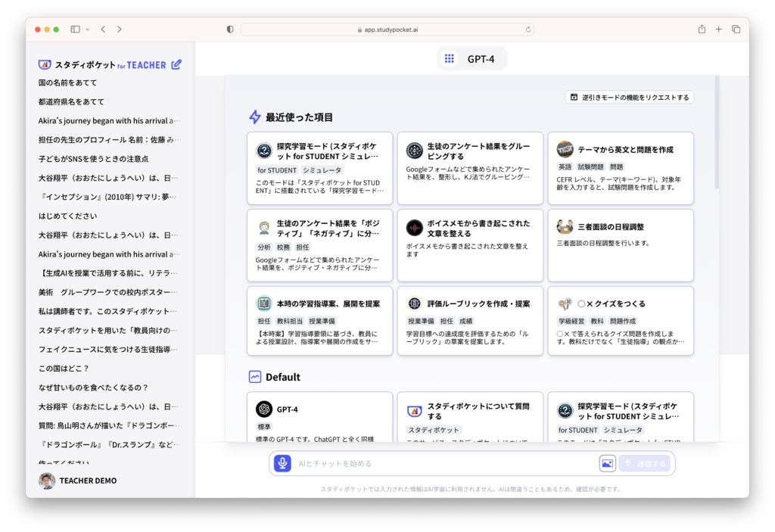Click the 探究学習モード icon in Default section
The width and height of the screenshot is (775, 532).
click(x=565, y=410)
